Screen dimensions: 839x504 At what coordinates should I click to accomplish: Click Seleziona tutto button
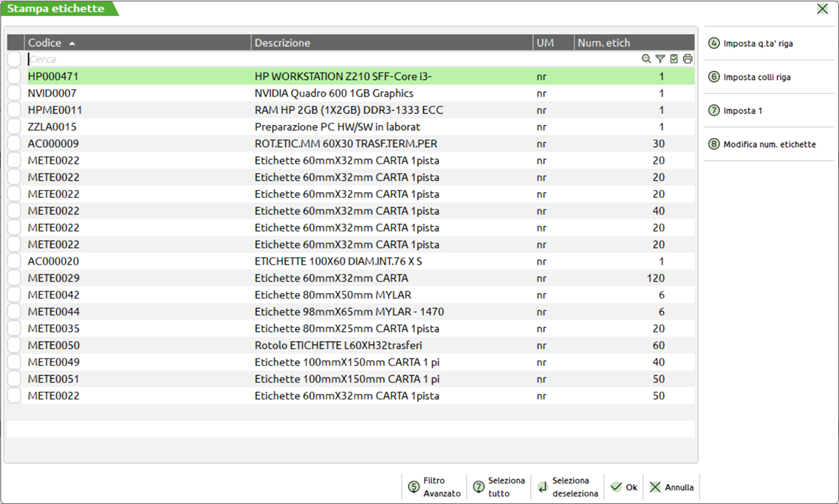click(x=499, y=487)
